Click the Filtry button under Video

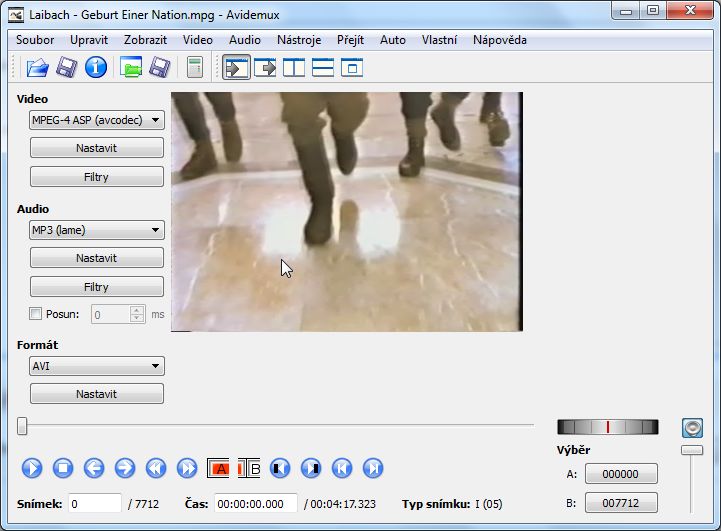tap(96, 177)
